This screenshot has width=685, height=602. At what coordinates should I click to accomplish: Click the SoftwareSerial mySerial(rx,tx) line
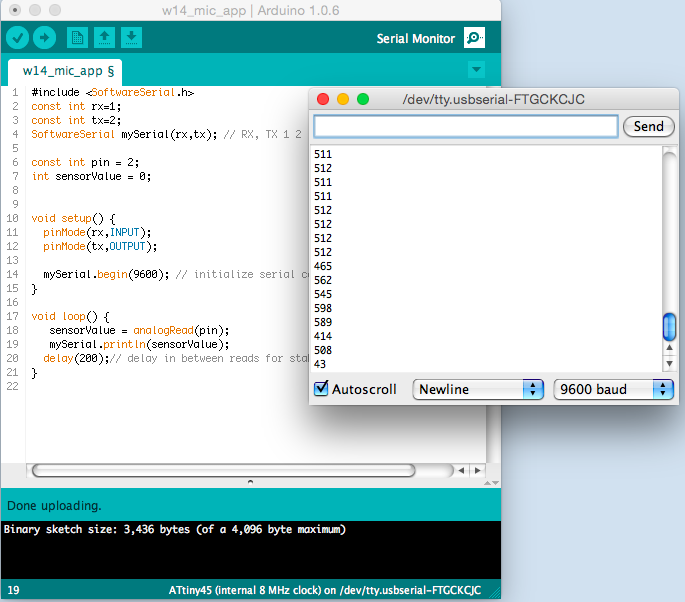click(x=166, y=135)
